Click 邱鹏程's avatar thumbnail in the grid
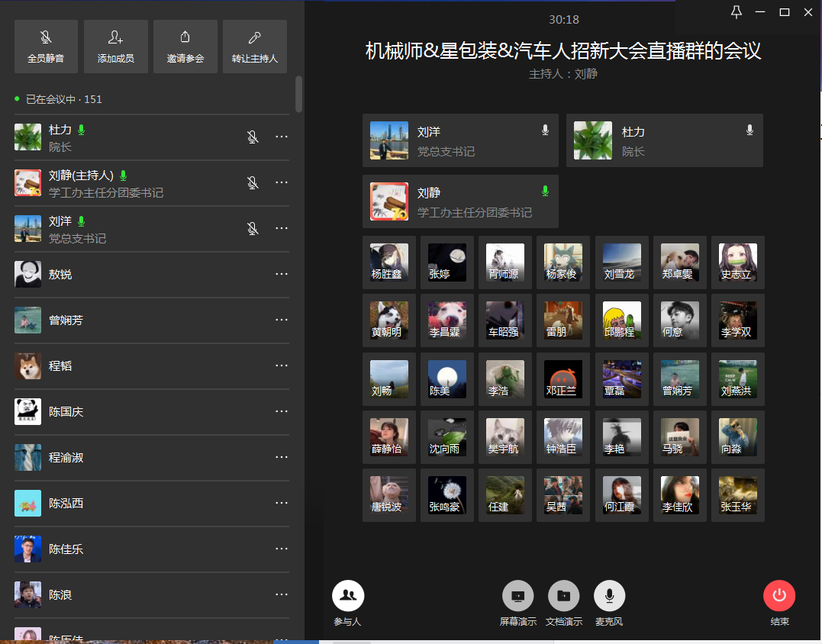The width and height of the screenshot is (822, 644). pyautogui.click(x=622, y=320)
